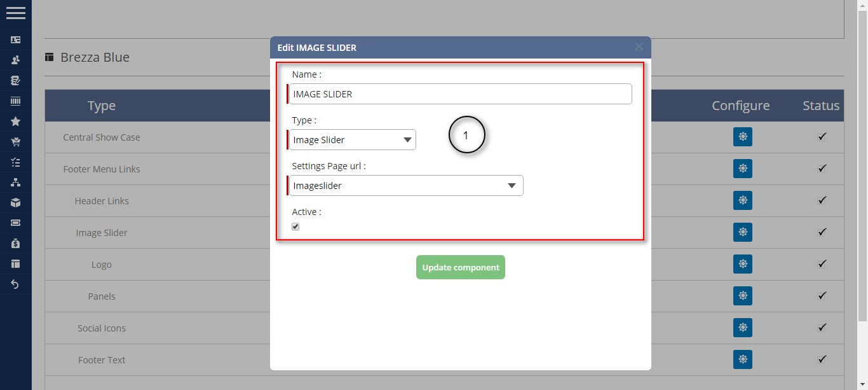This screenshot has height=390, width=868.
Task: Click the star favorites icon in sidebar
Action: coord(16,121)
